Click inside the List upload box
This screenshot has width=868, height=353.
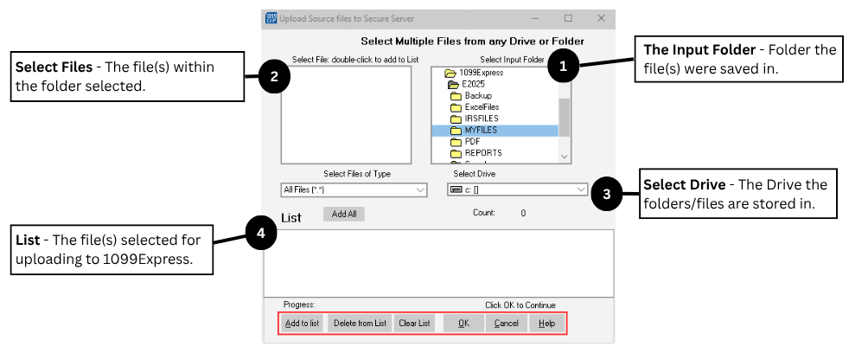click(x=438, y=263)
